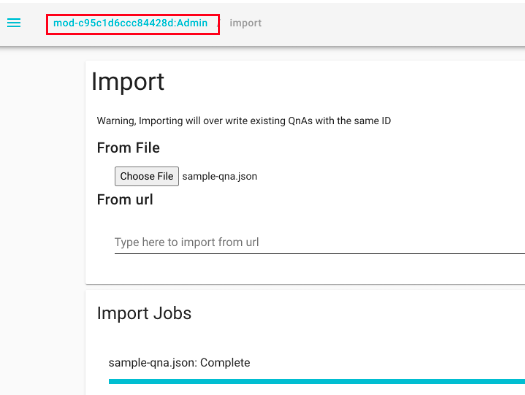This screenshot has width=525, height=395.
Task: Click the From File heading
Action: (128, 148)
